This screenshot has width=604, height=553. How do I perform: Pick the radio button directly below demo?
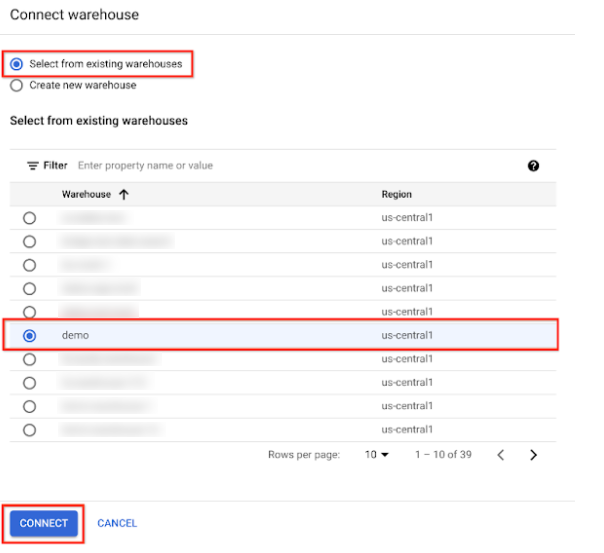(30, 359)
